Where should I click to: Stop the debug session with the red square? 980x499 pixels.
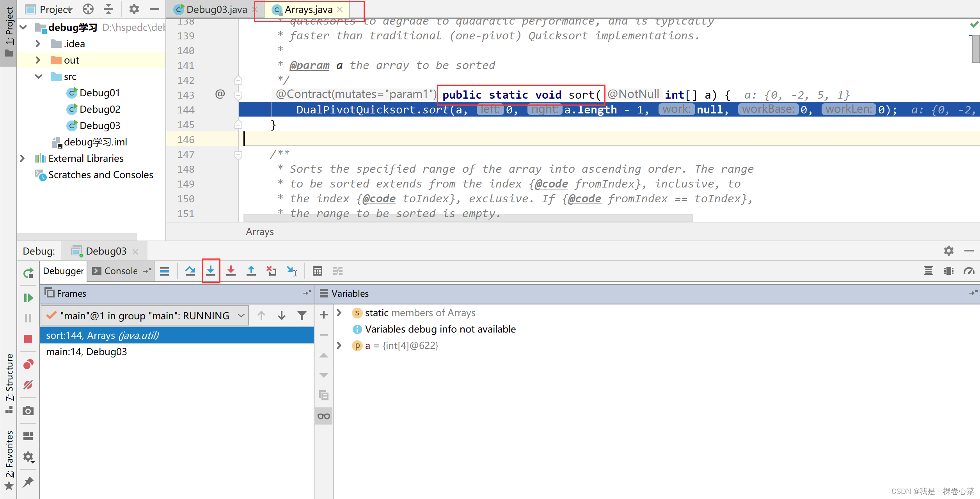pyautogui.click(x=28, y=339)
